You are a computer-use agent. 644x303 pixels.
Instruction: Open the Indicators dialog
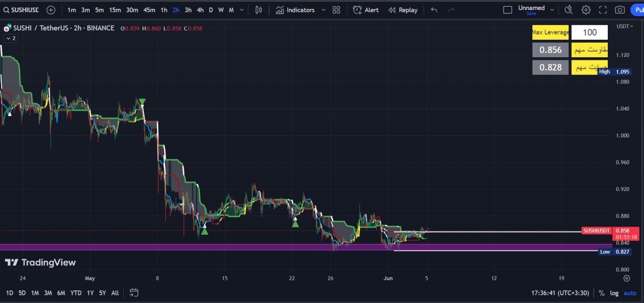295,10
